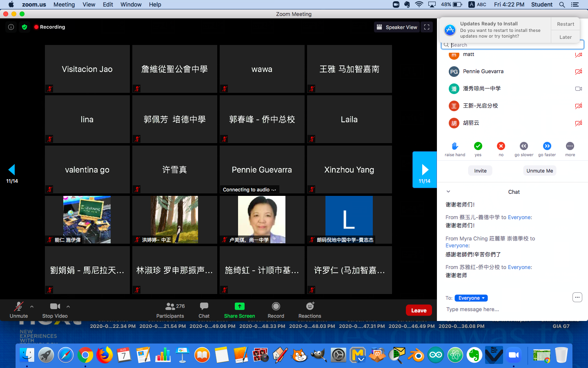Click the red no icon

pyautogui.click(x=501, y=146)
